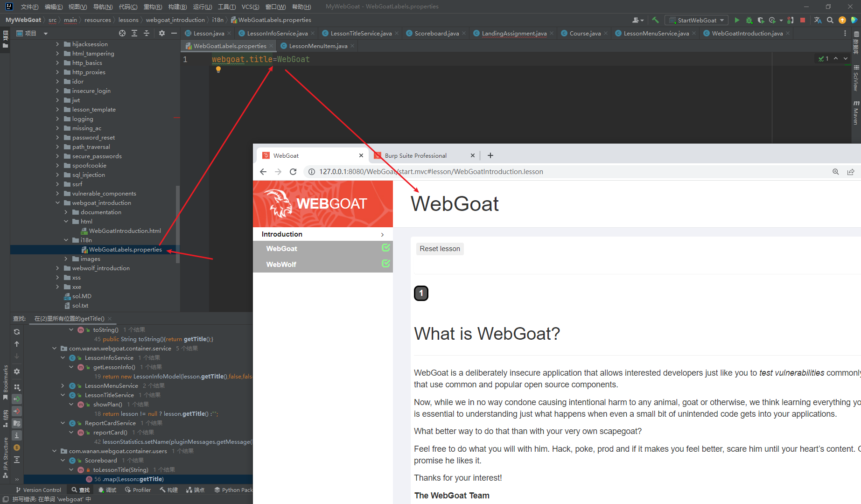Screen dimensions: 861x504
Task: Click the orange update arrow icon
Action: point(842,20)
